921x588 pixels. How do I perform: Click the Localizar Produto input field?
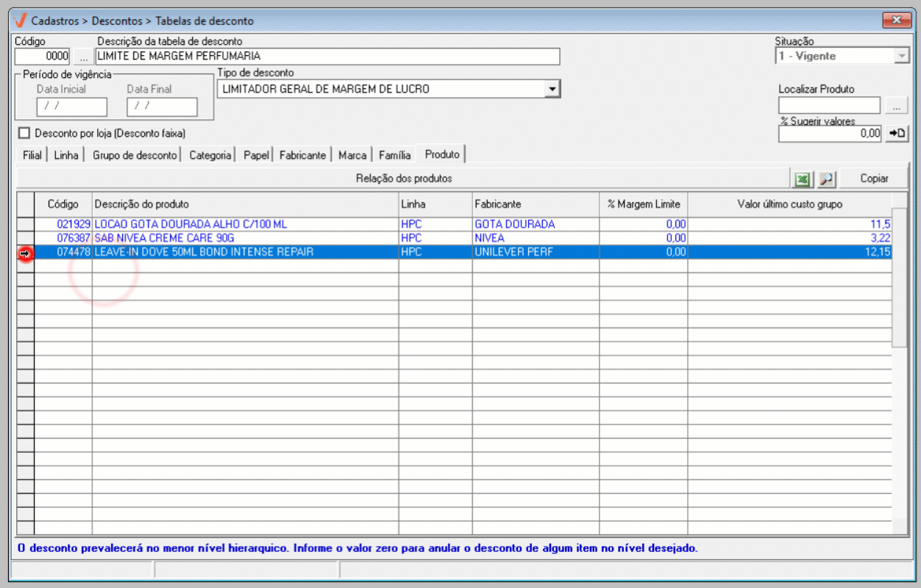829,107
